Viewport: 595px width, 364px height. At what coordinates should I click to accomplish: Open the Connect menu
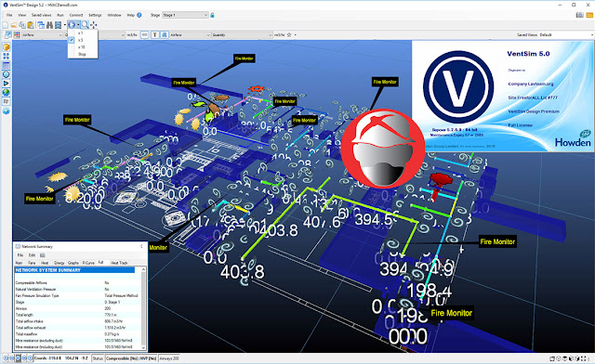(x=76, y=15)
